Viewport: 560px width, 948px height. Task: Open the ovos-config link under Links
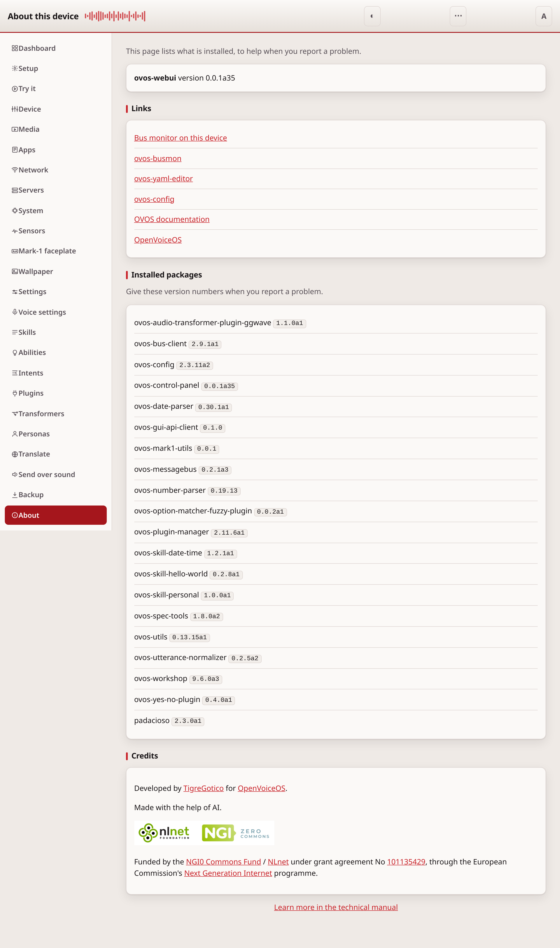coord(154,199)
